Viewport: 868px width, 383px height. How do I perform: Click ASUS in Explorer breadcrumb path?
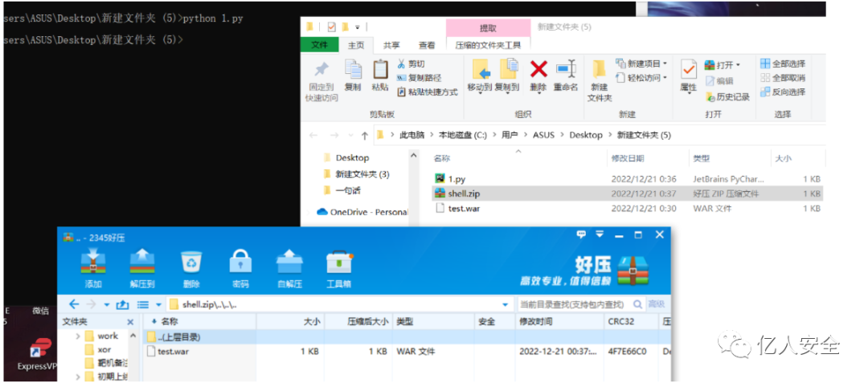pyautogui.click(x=543, y=135)
